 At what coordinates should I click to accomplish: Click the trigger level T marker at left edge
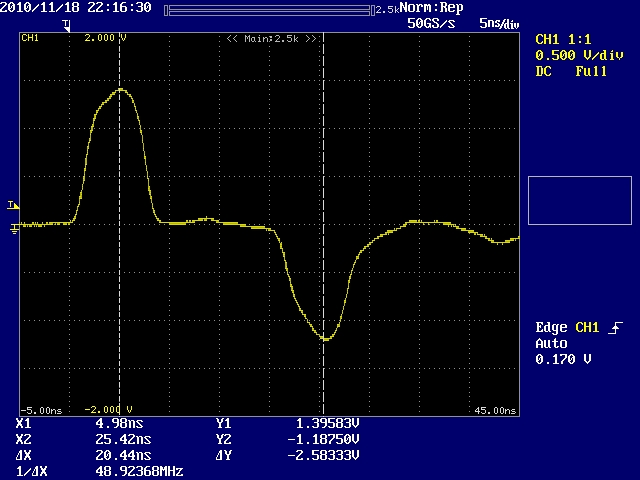pos(12,205)
